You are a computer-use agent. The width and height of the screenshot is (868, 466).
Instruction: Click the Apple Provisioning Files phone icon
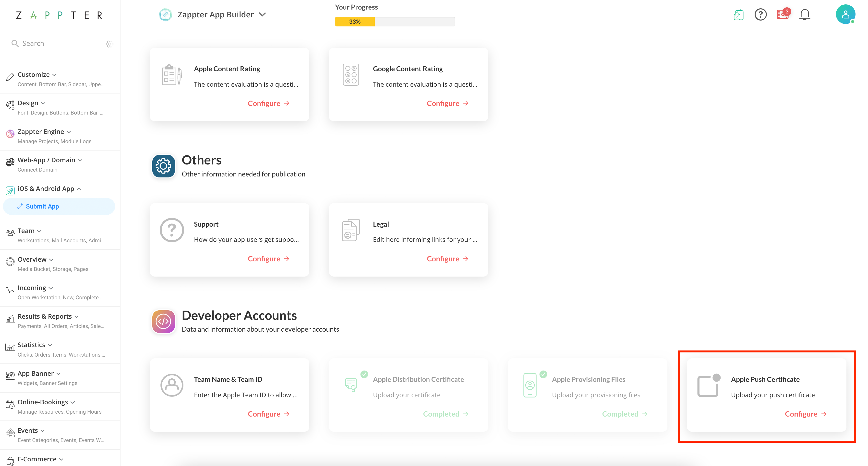point(530,385)
